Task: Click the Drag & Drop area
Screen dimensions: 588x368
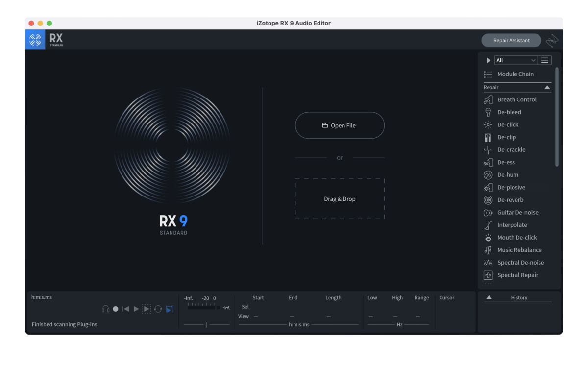Action: click(340, 199)
